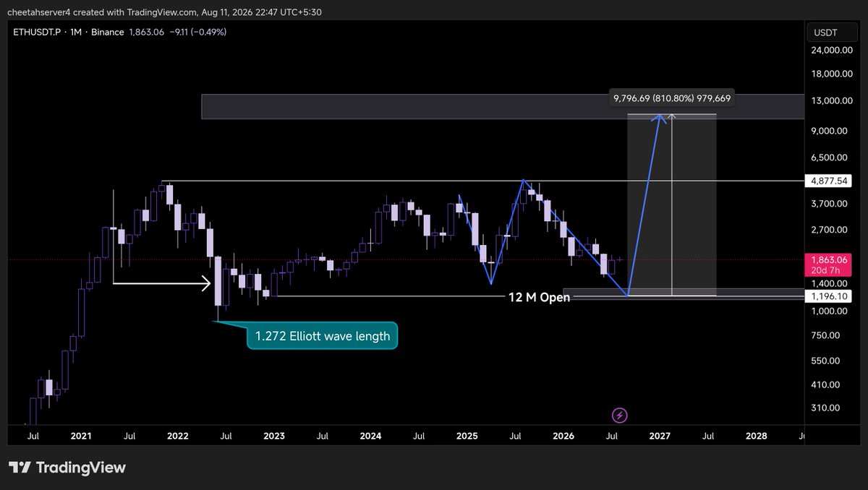Click the 2027 label on time axis
868x490 pixels.
[x=660, y=437]
